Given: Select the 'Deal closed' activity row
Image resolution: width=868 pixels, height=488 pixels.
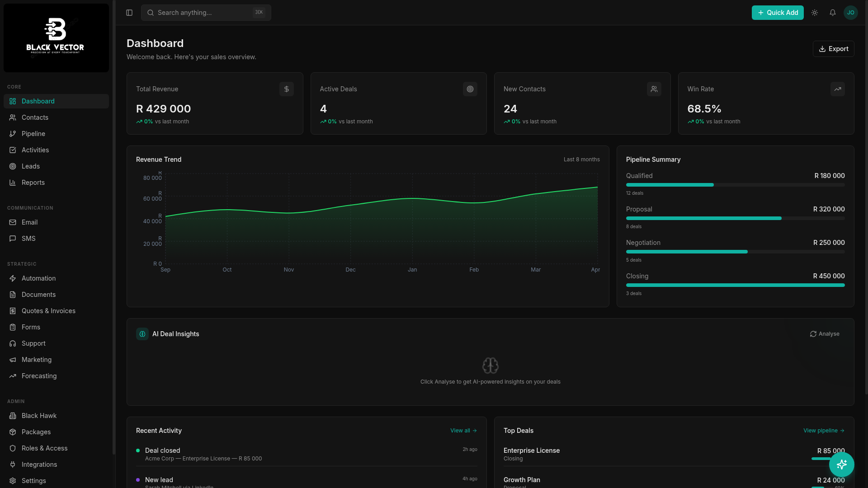Looking at the screenshot, I should (307, 454).
